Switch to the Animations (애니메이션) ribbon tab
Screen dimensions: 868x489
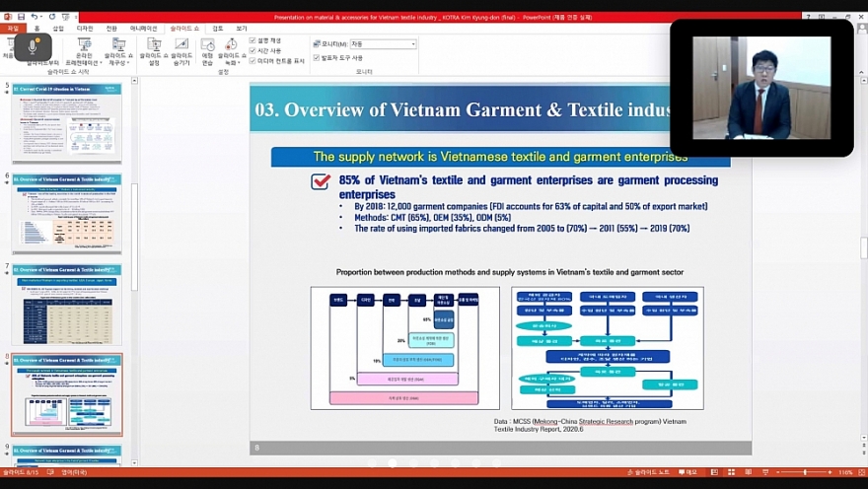click(143, 29)
